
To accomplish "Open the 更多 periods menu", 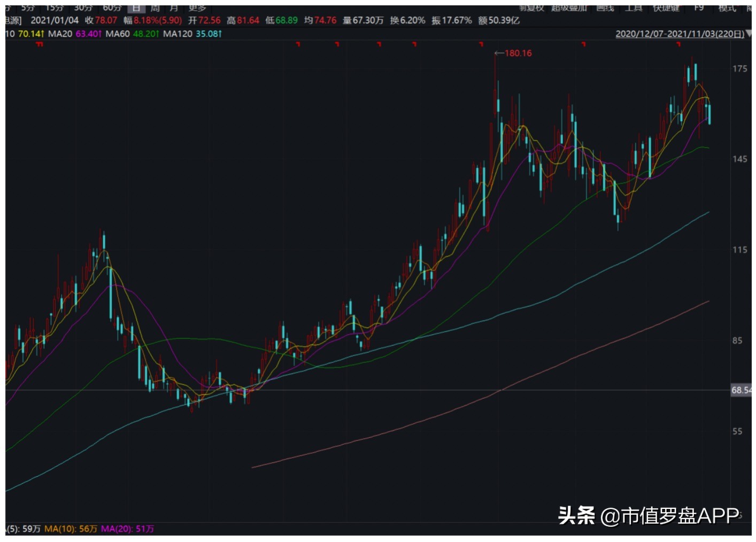I will coord(197,8).
